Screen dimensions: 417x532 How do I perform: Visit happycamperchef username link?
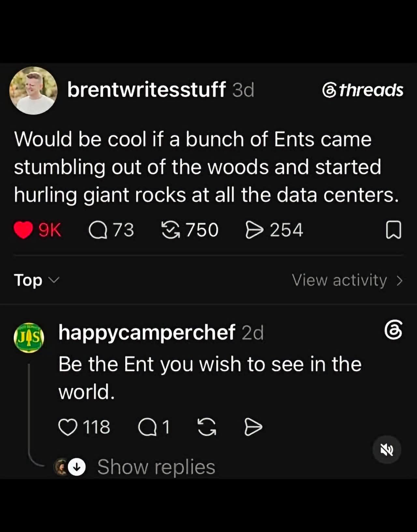147,332
